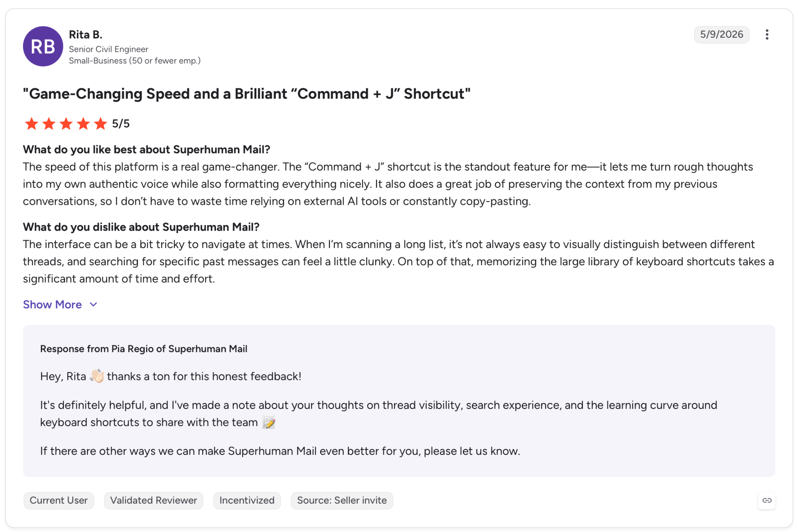The image size is (798, 532).
Task: Click chevron next to Show More
Action: click(x=93, y=305)
